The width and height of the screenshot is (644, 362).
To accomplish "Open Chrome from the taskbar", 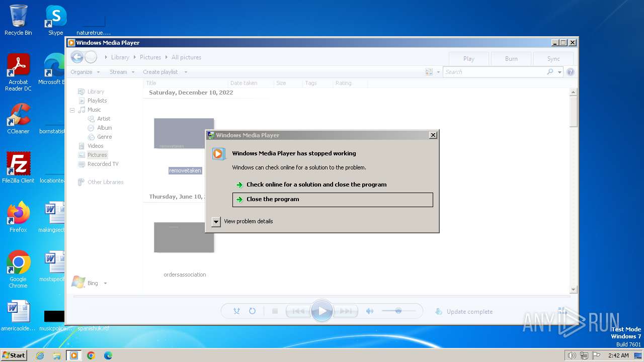I will [91, 355].
